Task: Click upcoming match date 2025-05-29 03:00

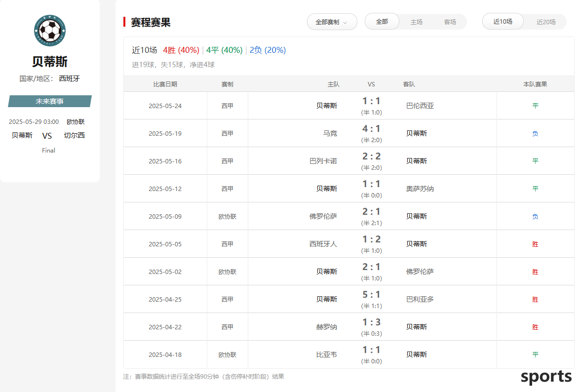Action: 34,121
